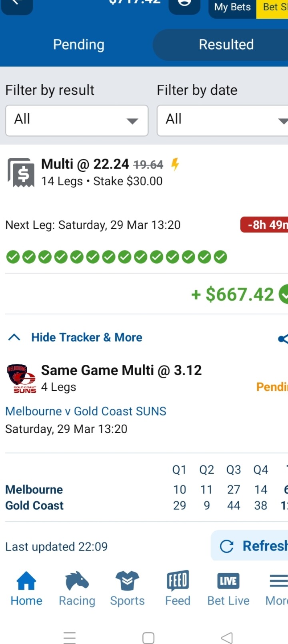Open the account profile icon
Screen dimensions: 288x644
[184, 3]
